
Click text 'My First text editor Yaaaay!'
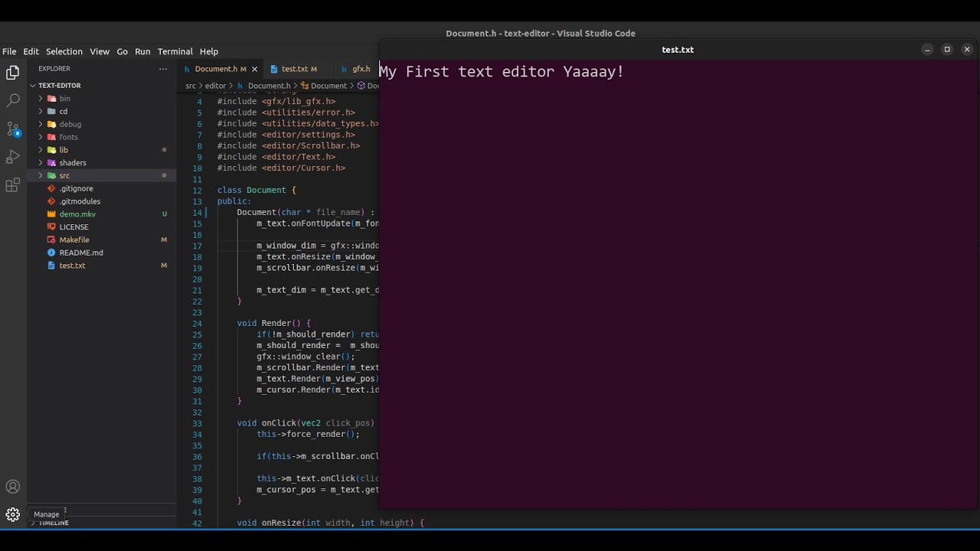[x=501, y=72]
